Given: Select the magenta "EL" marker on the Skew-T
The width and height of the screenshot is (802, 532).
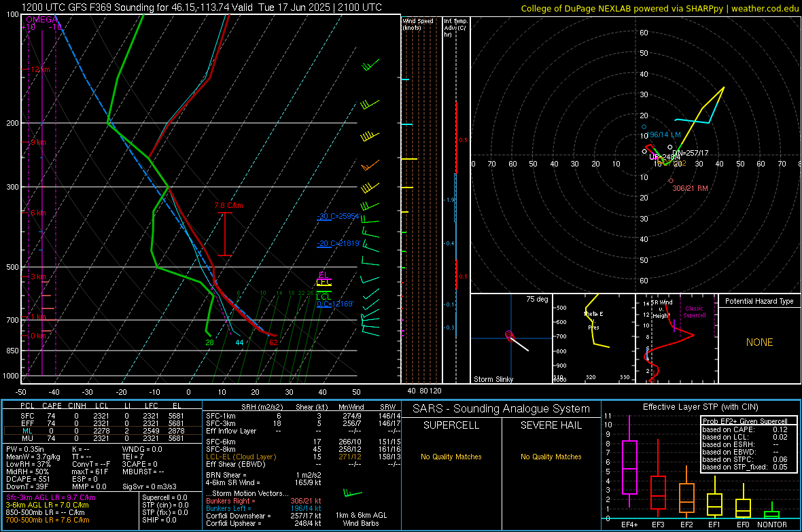Looking at the screenshot, I should (323, 275).
